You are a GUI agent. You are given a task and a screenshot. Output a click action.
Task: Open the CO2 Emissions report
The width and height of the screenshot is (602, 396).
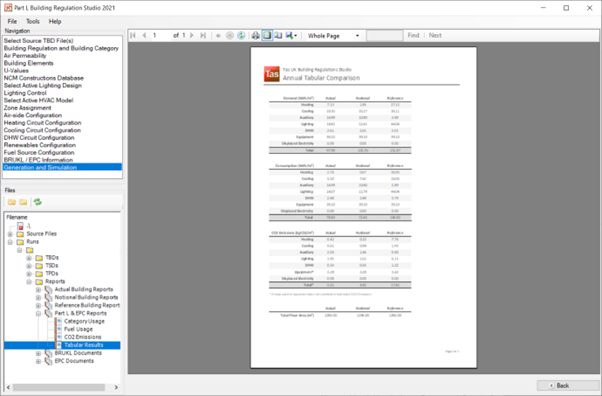pyautogui.click(x=83, y=337)
